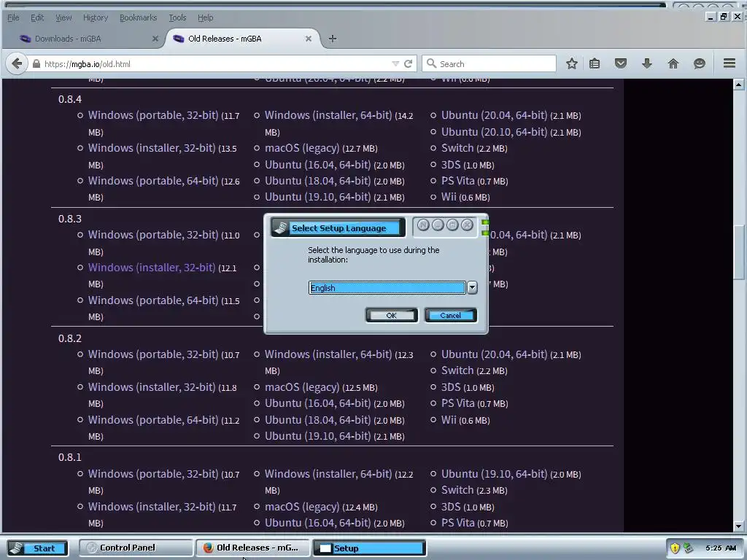This screenshot has height=560, width=747.
Task: Click the 5:25 AM taskbar clock
Action: pyautogui.click(x=721, y=548)
